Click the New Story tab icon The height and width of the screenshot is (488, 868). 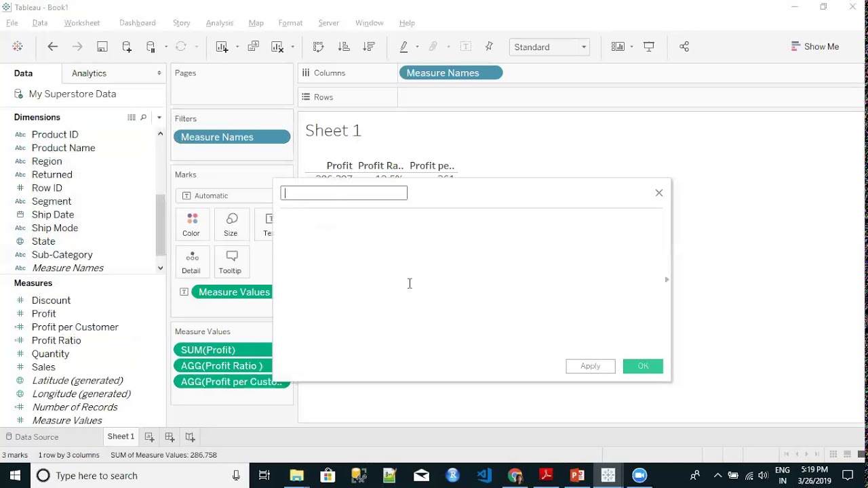pos(190,436)
